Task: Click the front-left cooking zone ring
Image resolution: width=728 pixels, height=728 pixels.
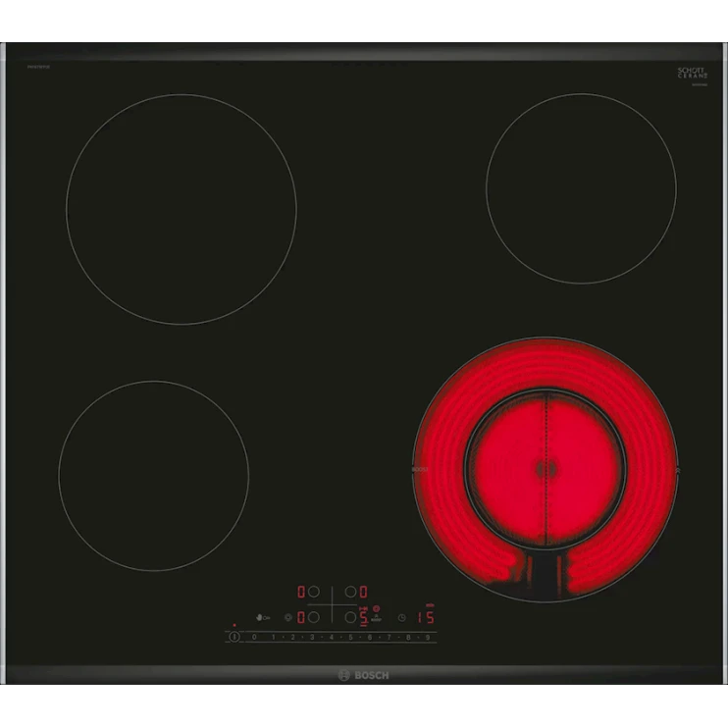Action: coord(153,476)
